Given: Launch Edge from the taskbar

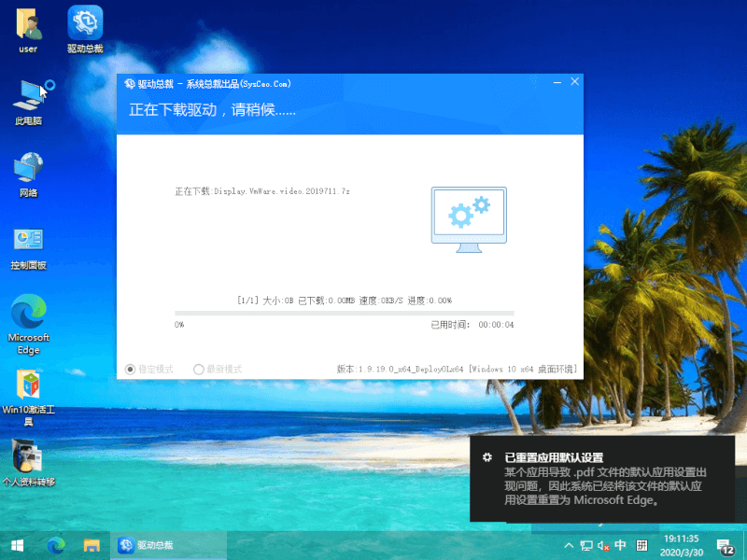Looking at the screenshot, I should tap(56, 545).
